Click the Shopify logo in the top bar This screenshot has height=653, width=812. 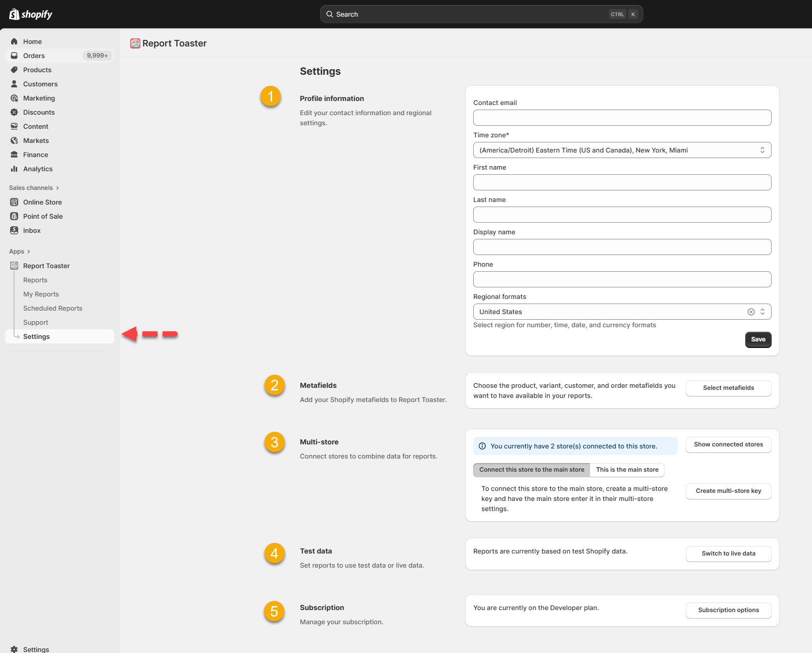point(31,14)
